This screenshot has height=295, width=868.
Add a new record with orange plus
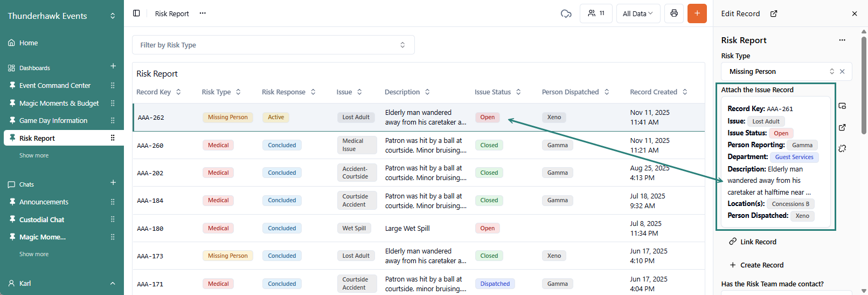point(697,13)
